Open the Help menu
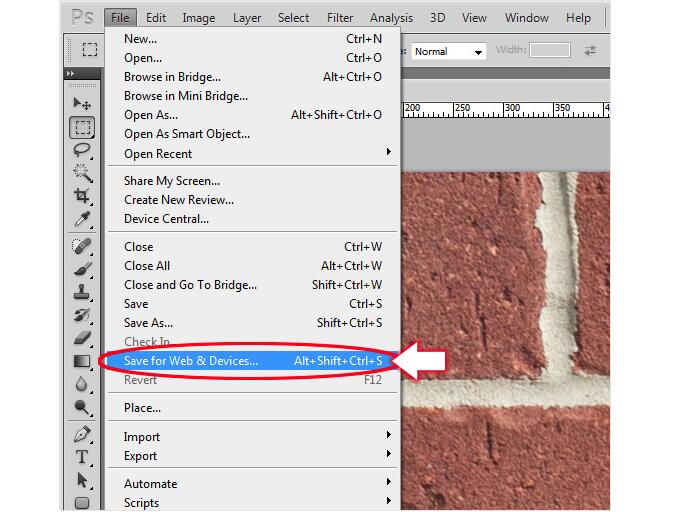Image resolution: width=696 pixels, height=512 pixels. coord(578,18)
